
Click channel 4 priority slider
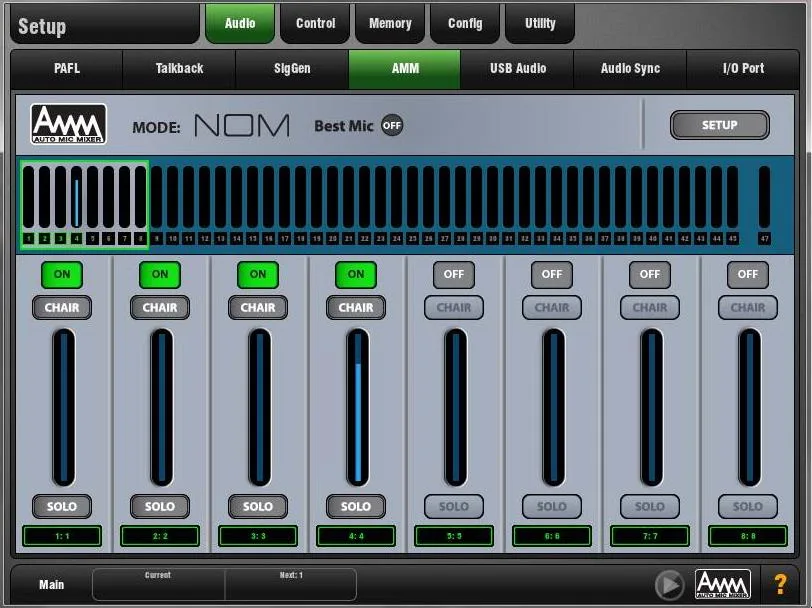[x=357, y=407]
